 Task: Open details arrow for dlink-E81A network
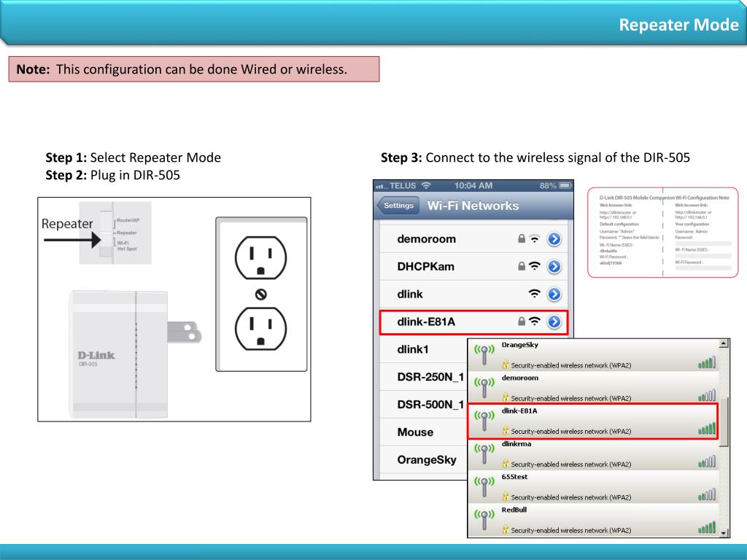tap(554, 322)
